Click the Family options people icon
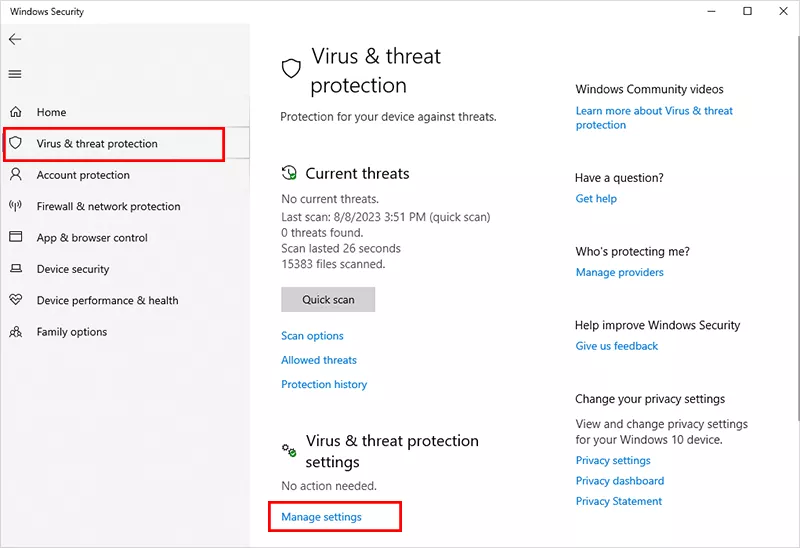 (x=15, y=332)
